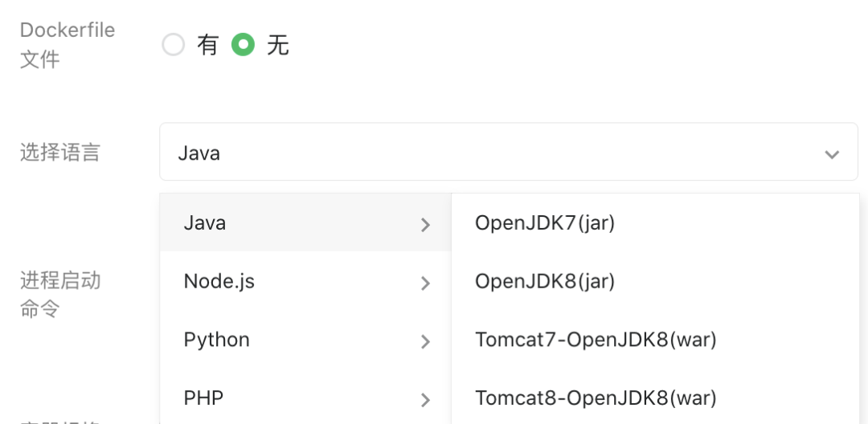Expand the arrow next to Node.js

[426, 283]
